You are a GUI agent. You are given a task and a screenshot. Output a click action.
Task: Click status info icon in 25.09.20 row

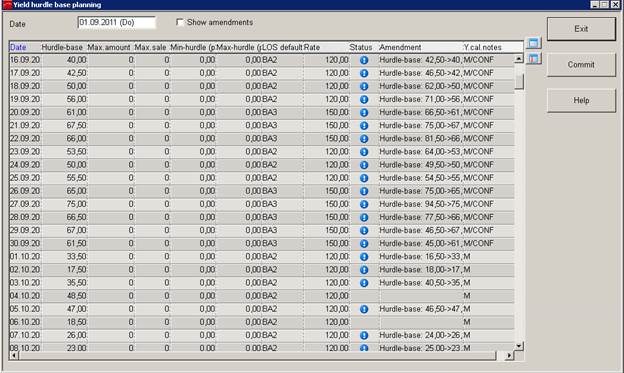364,178
